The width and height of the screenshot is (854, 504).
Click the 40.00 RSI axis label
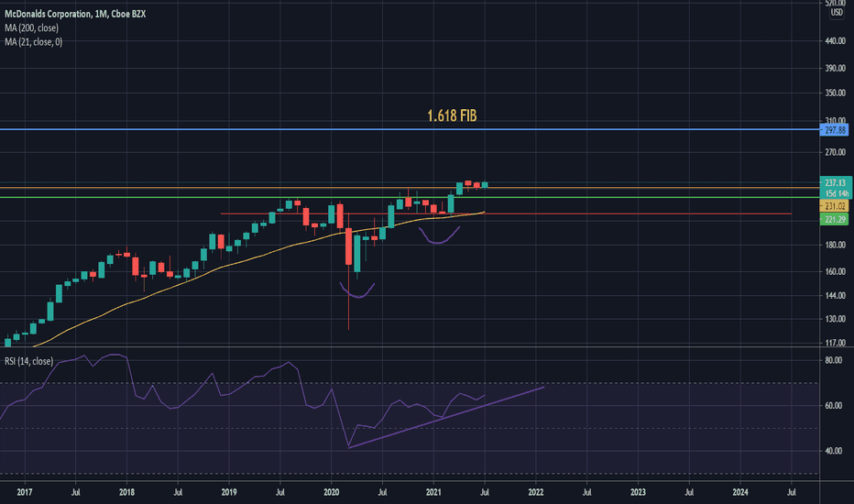pos(833,451)
